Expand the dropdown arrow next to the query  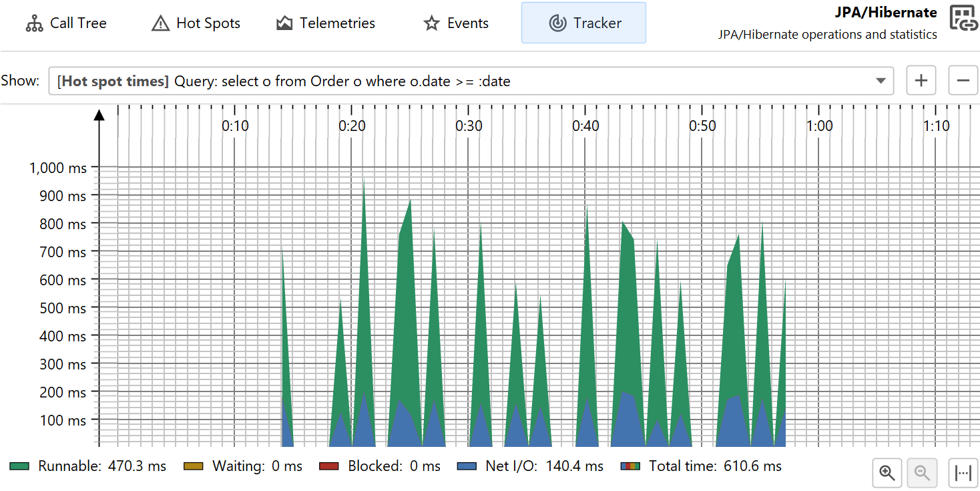(881, 81)
